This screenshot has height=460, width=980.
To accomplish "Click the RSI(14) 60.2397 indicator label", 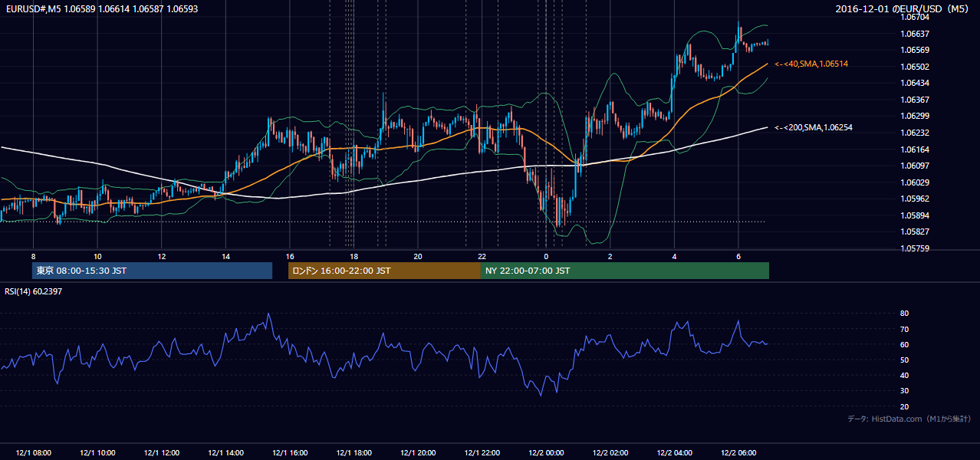I will (x=33, y=291).
